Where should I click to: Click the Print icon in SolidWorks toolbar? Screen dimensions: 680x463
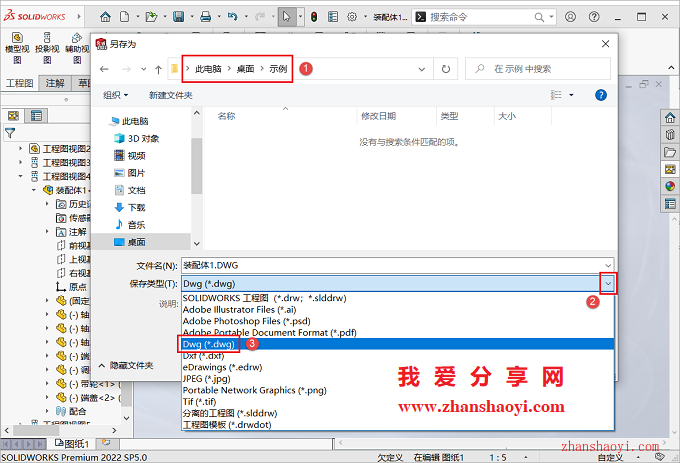(206, 17)
